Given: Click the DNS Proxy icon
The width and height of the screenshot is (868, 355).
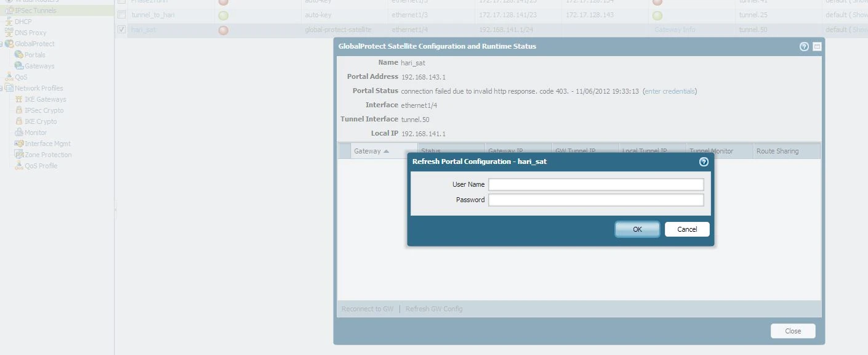Looking at the screenshot, I should pyautogui.click(x=9, y=33).
